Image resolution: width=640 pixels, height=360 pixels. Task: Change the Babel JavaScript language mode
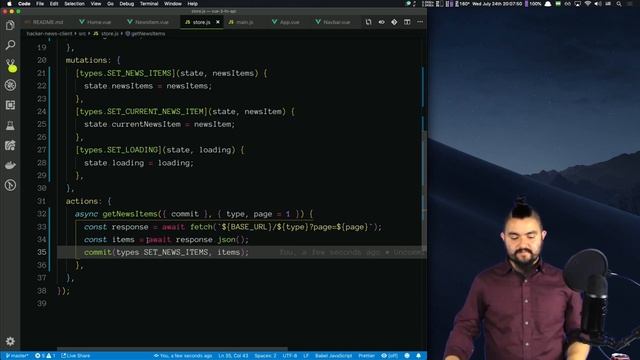333,356
